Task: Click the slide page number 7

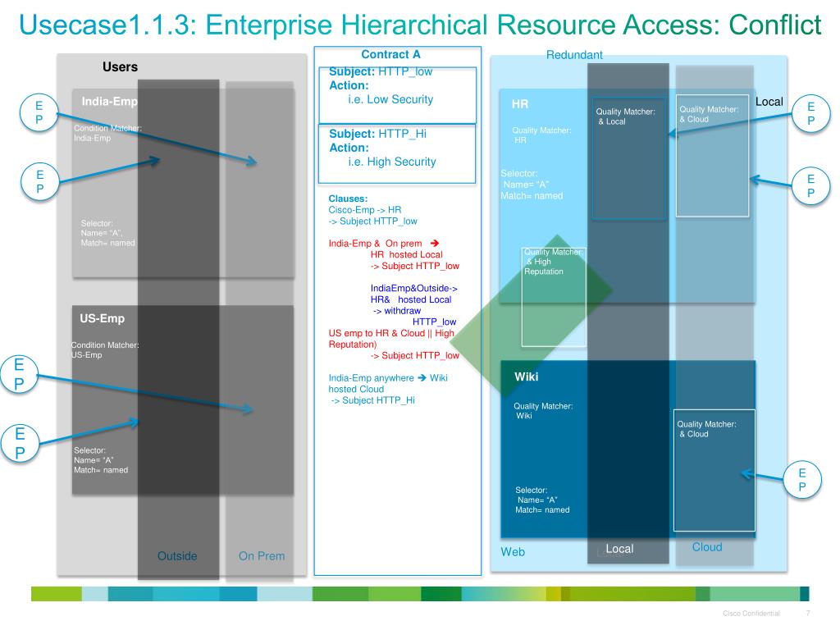Action: click(x=808, y=613)
